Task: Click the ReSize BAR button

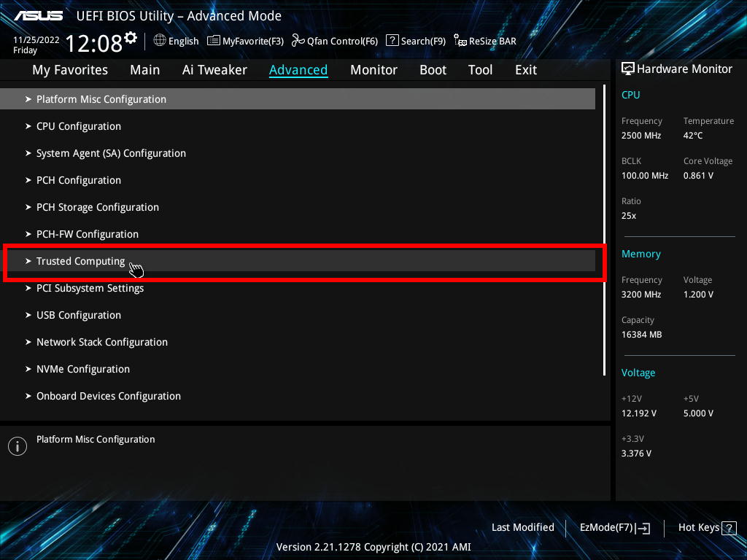Action: click(485, 41)
